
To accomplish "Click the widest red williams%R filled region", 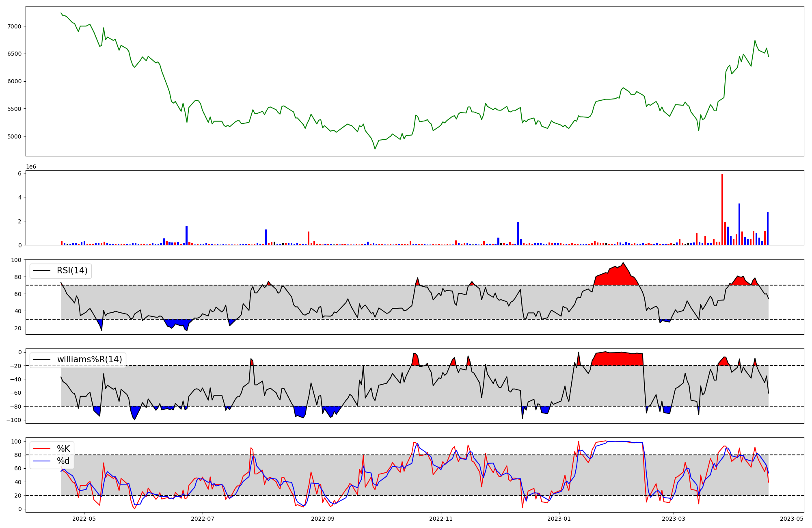I will tap(617, 359).
